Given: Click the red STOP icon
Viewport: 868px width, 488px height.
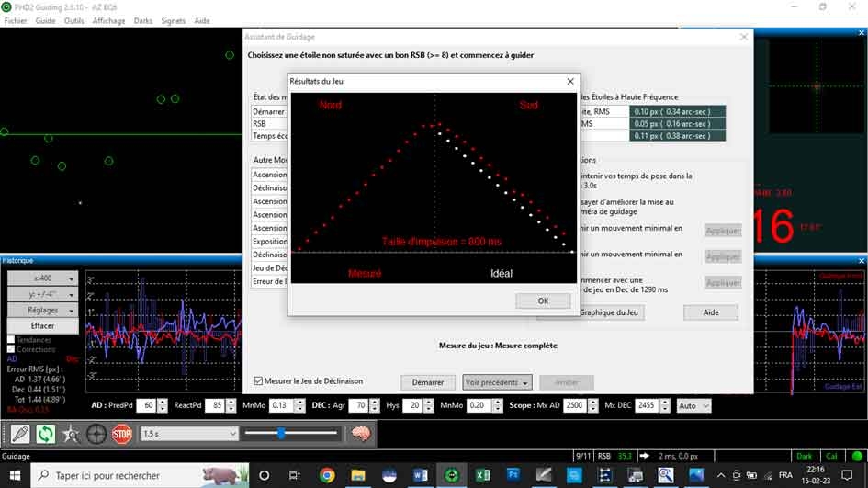Looking at the screenshot, I should click(121, 434).
